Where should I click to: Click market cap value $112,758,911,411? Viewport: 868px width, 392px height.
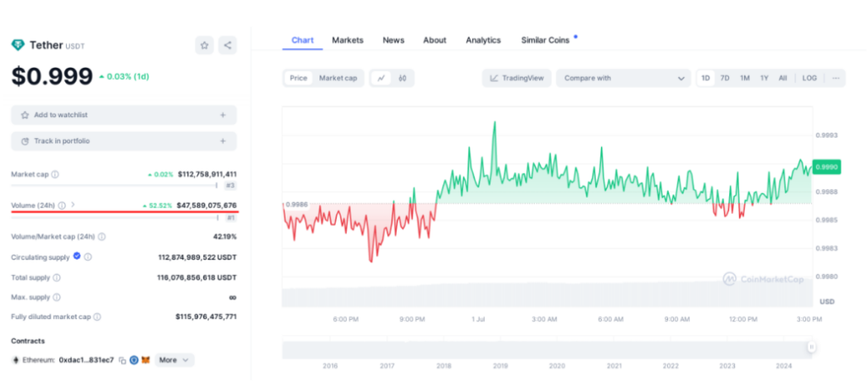(x=207, y=174)
